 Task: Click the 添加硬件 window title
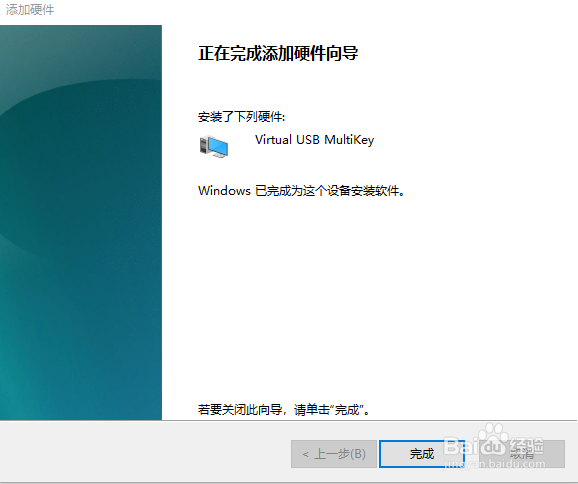[x=30, y=10]
